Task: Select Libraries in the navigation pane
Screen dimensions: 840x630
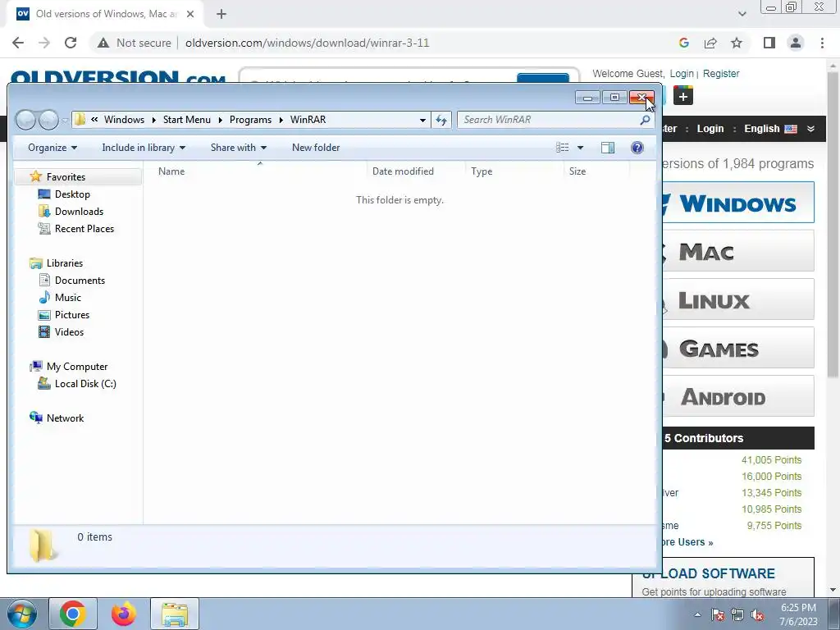Action: 64,263
